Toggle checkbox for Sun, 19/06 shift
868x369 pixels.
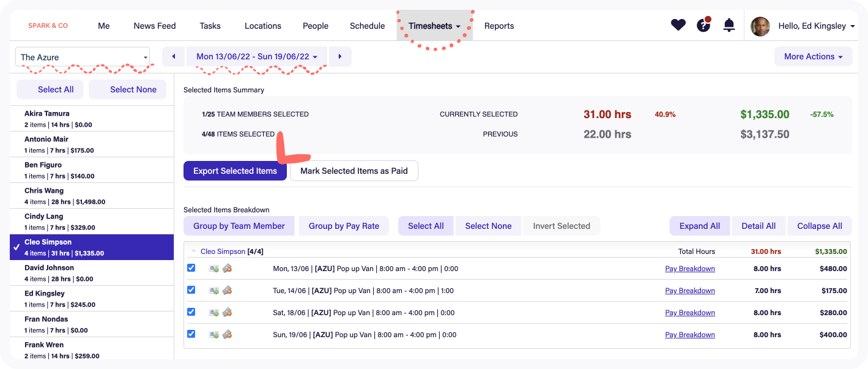pos(191,334)
